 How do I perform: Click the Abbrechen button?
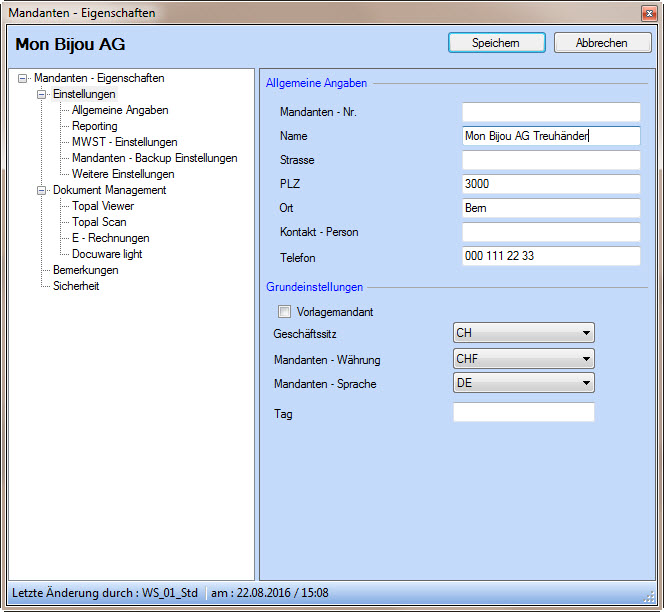[601, 43]
